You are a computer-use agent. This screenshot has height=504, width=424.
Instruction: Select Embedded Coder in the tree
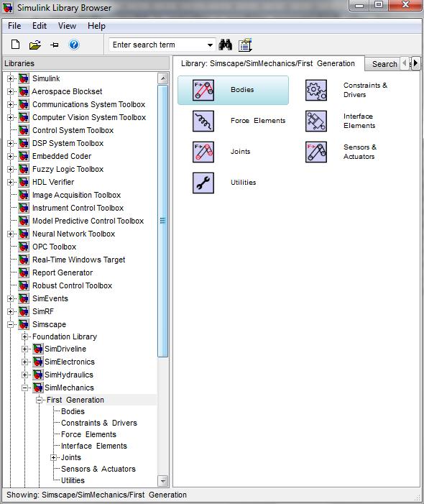click(62, 156)
